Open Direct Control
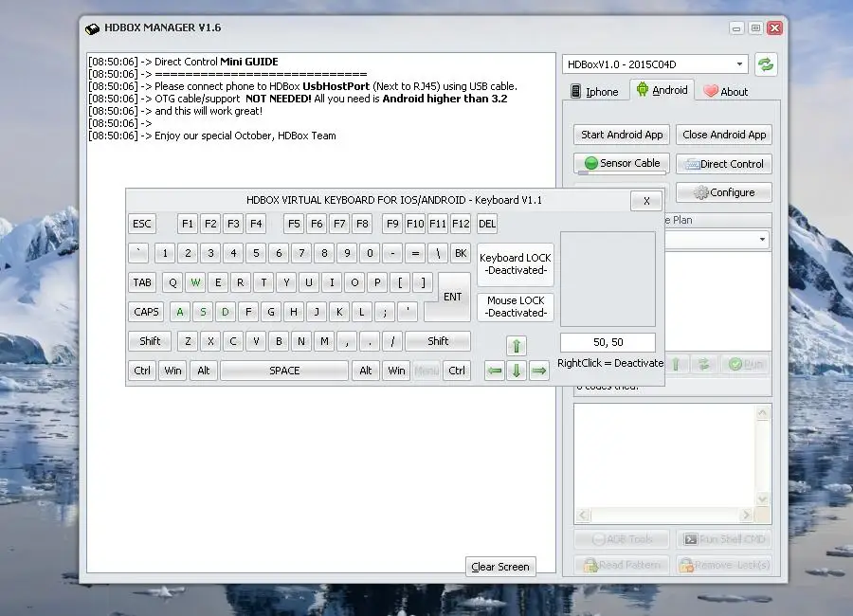The height and width of the screenshot is (616, 853). tap(723, 164)
